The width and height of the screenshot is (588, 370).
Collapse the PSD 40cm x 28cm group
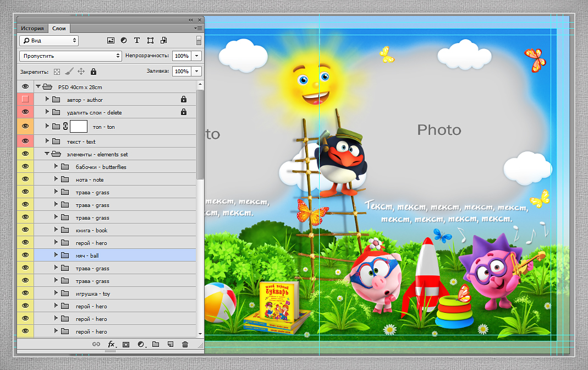click(x=38, y=86)
